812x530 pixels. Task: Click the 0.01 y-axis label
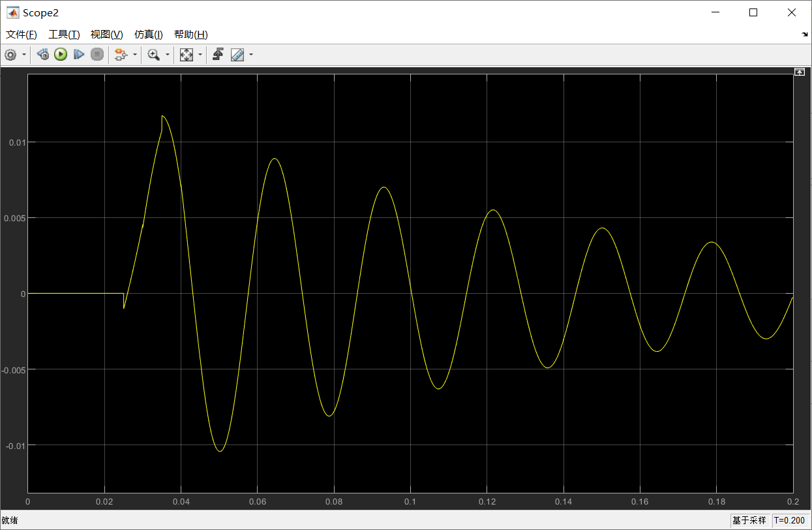18,142
